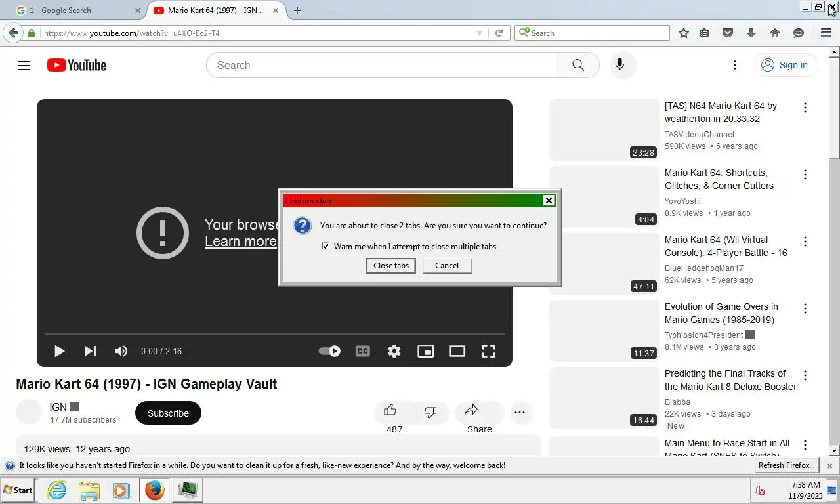Image resolution: width=840 pixels, height=504 pixels.
Task: Focus the YouTube Search input box
Action: (382, 65)
